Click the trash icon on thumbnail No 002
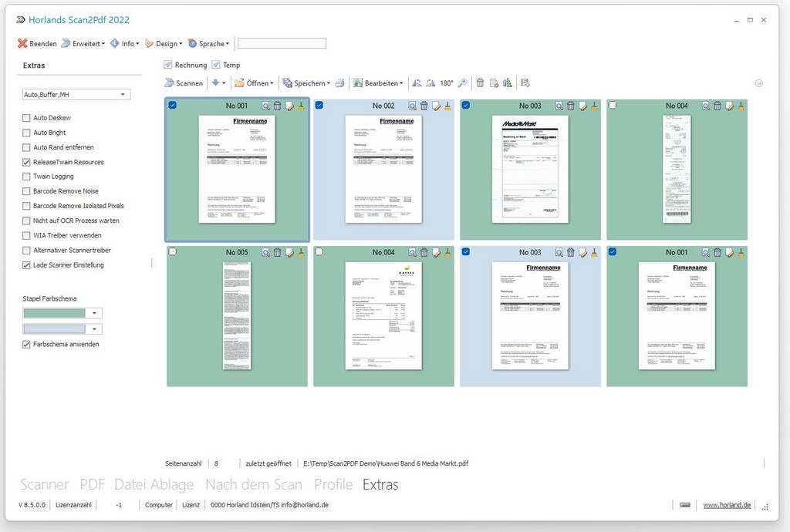Image resolution: width=790 pixels, height=532 pixels. pos(424,106)
